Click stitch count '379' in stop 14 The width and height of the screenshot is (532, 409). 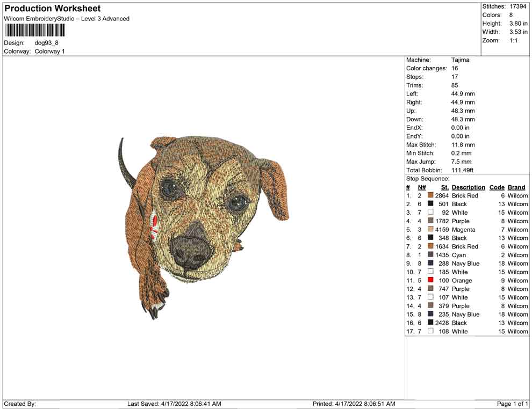click(443, 305)
